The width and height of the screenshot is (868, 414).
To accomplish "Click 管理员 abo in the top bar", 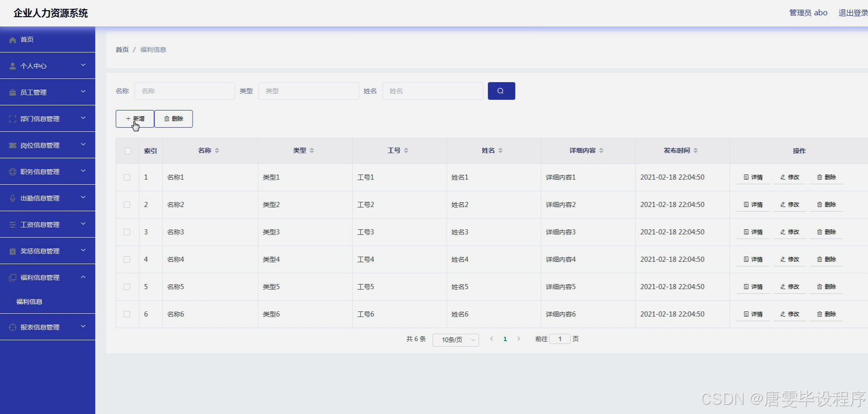I will [x=809, y=13].
